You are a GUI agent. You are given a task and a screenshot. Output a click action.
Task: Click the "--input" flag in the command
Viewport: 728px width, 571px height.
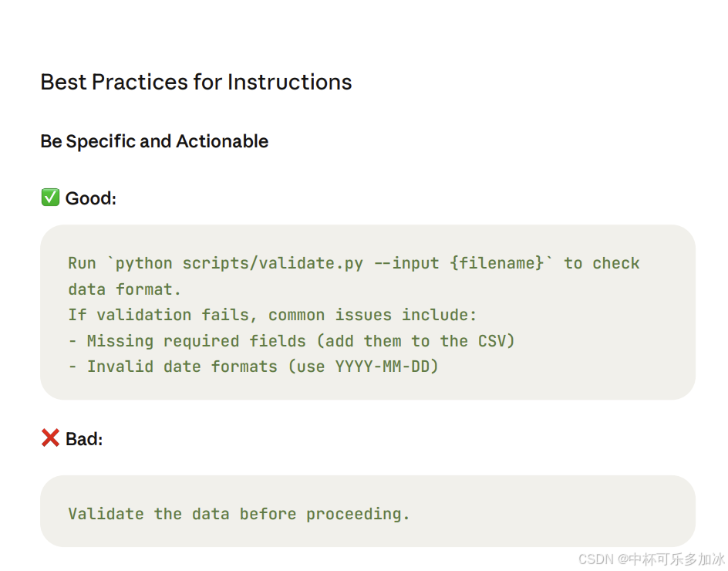tap(406, 263)
